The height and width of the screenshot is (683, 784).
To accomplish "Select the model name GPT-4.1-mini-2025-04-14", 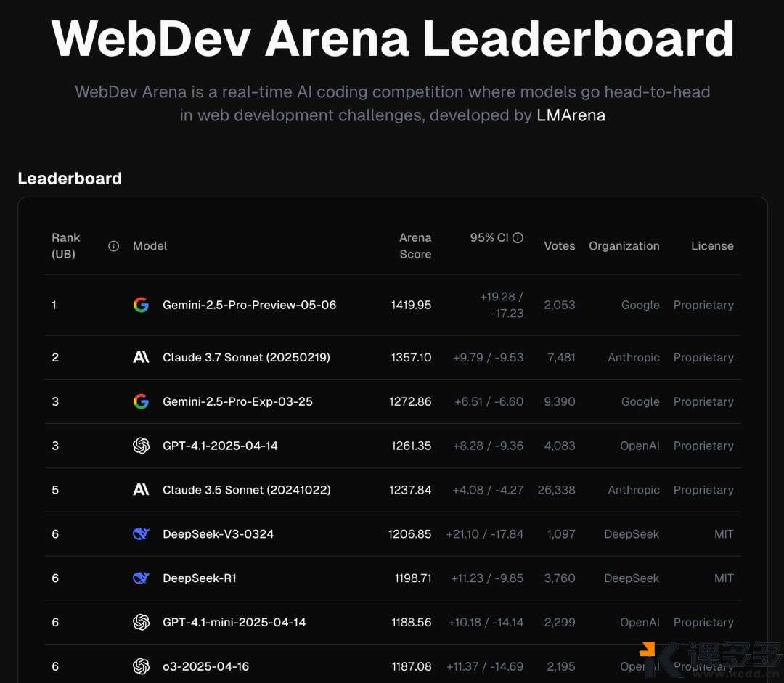I will tap(234, 622).
